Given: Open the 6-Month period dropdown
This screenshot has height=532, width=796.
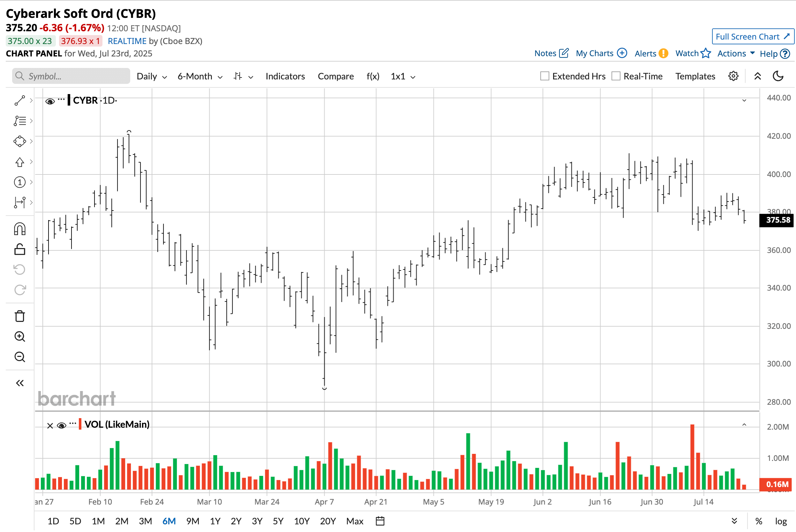Looking at the screenshot, I should (200, 76).
